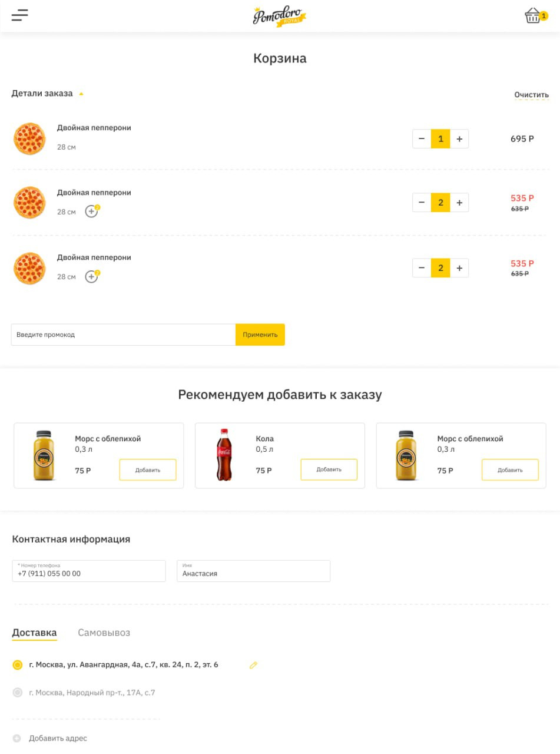560x754 pixels.
Task: Add Кола 0,5 л to order
Action: point(329,469)
